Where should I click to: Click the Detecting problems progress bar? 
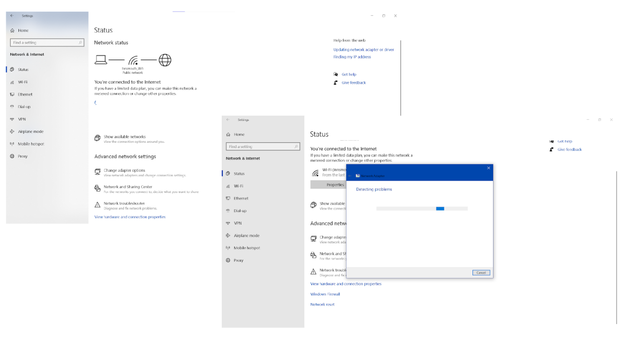coord(421,209)
